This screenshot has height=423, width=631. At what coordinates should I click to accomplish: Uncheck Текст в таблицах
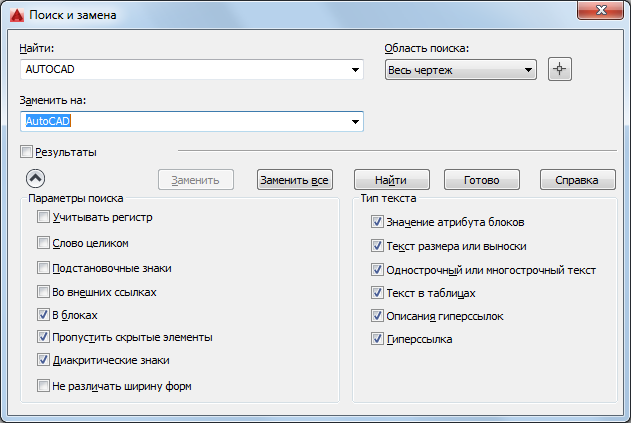378,294
